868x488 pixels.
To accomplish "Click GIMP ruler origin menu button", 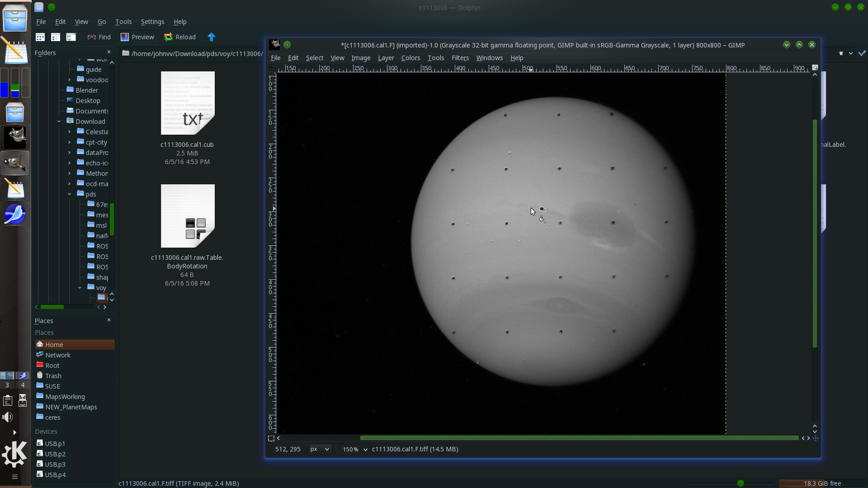I will (x=271, y=68).
